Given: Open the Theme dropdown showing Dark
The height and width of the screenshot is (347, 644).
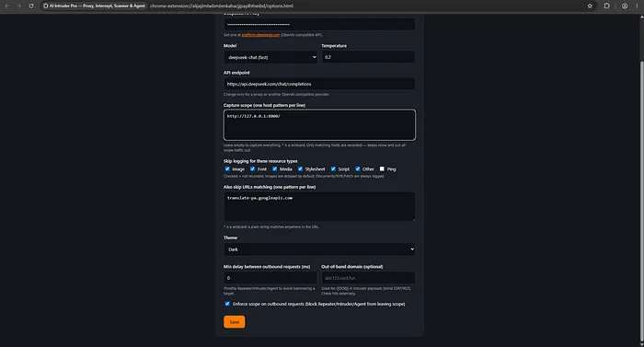Looking at the screenshot, I should (x=319, y=249).
